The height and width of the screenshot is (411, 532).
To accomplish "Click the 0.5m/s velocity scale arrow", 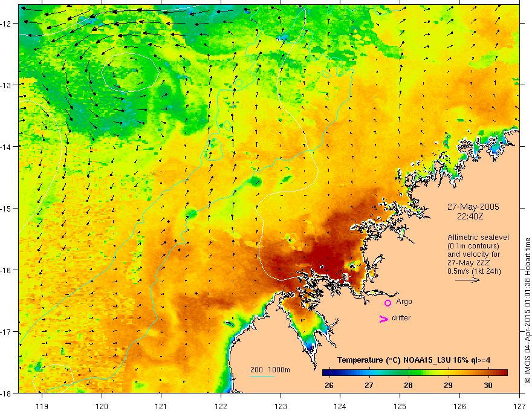I will coord(467,280).
